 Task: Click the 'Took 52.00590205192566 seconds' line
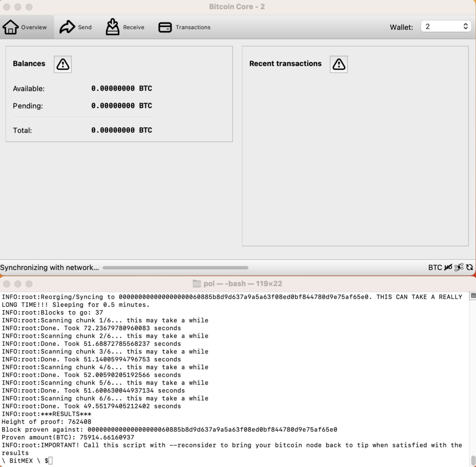click(x=92, y=375)
